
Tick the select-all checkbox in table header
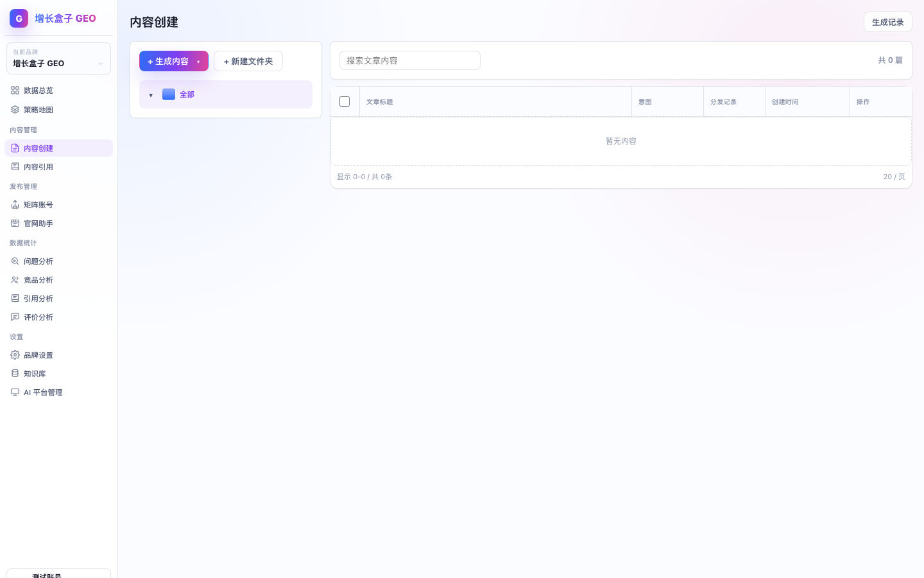pos(345,101)
